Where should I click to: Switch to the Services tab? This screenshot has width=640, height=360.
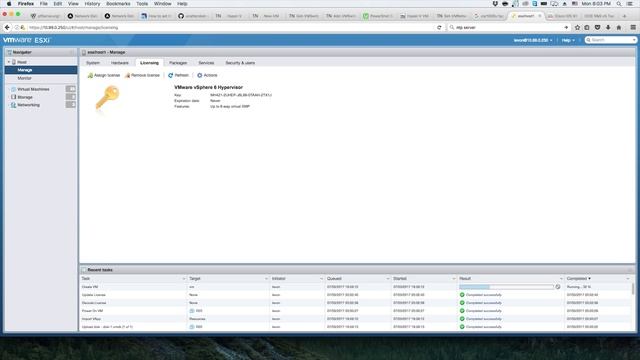tap(206, 63)
